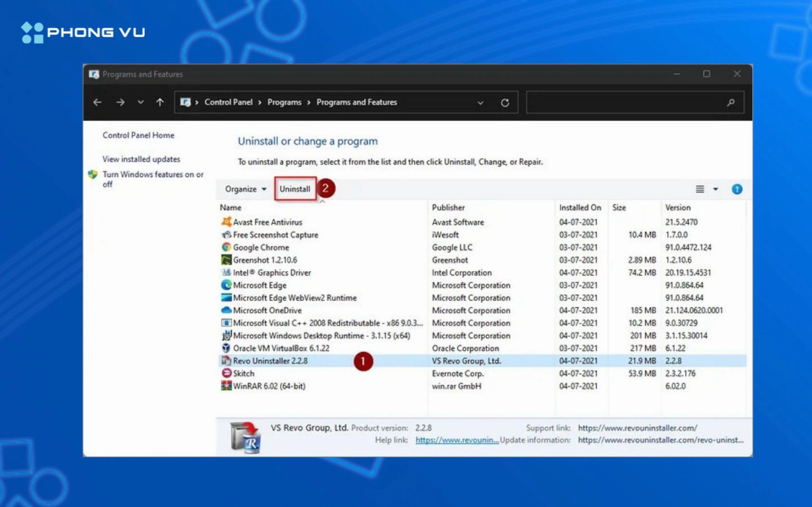Refresh the Programs and Features list
This screenshot has width=812, height=507.
point(505,103)
